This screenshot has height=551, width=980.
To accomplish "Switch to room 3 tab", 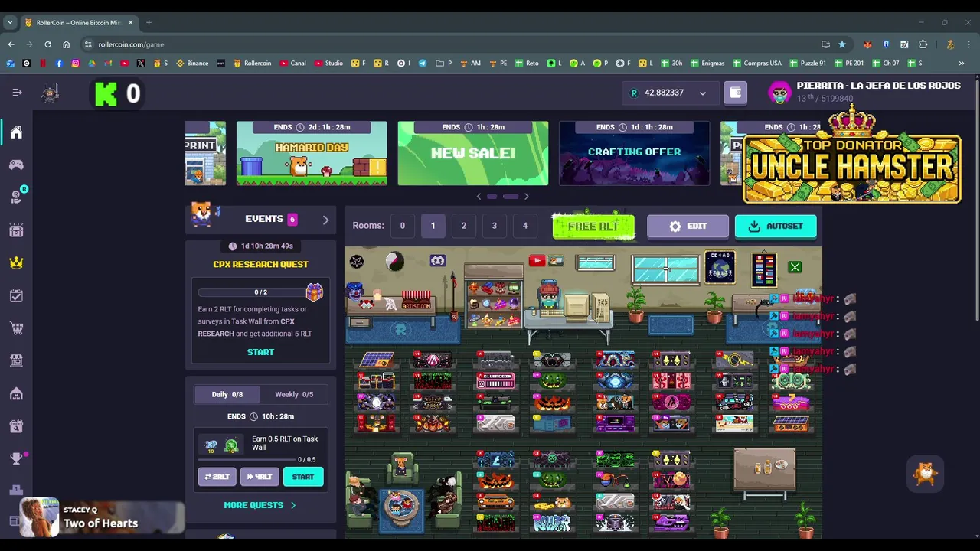I will coord(494,226).
